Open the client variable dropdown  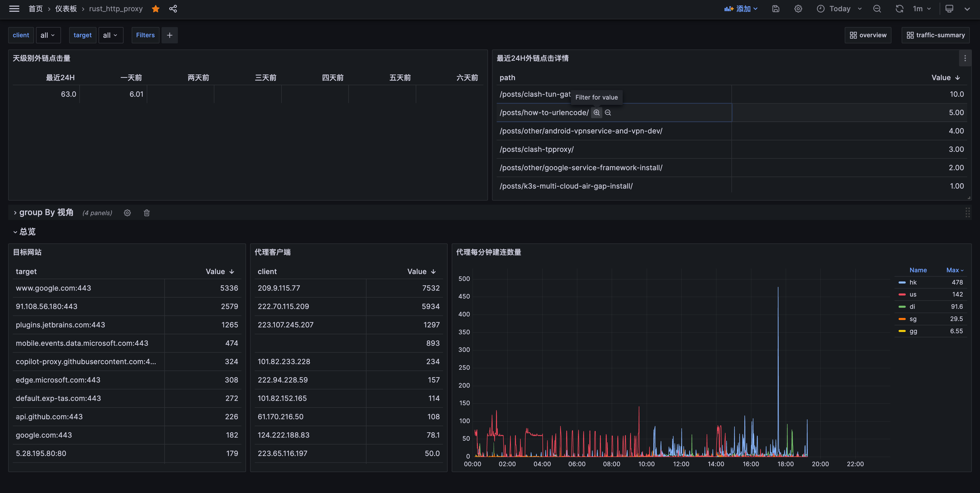point(48,35)
